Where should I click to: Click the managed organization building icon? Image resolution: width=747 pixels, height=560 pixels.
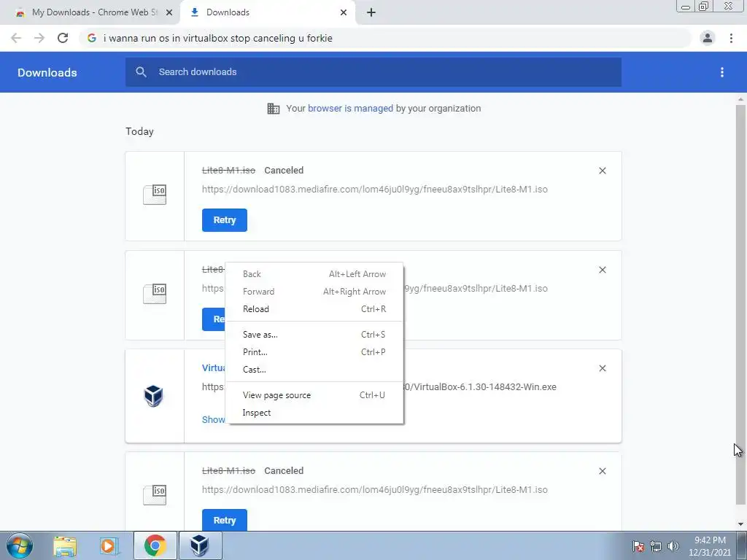274,109
